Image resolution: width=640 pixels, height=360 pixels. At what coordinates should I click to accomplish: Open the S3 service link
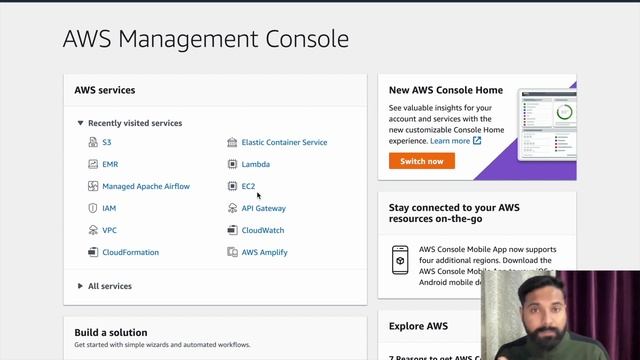(107, 142)
